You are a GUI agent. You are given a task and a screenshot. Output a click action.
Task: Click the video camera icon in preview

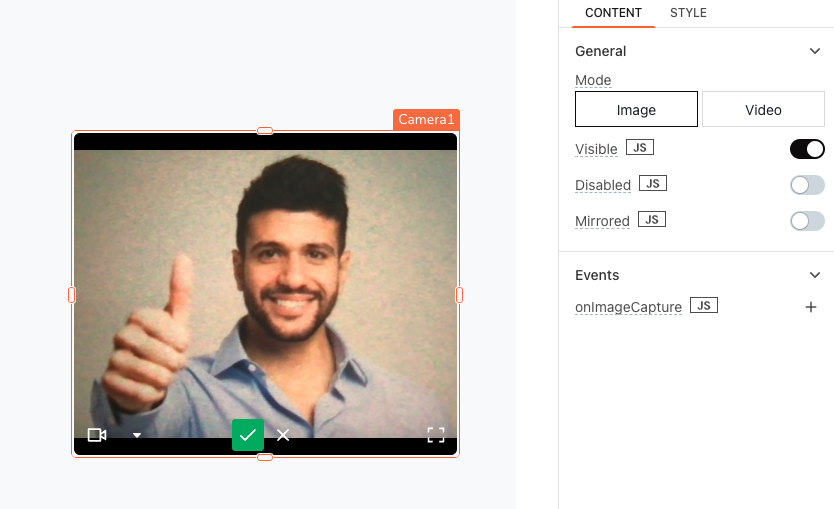[x=97, y=435]
